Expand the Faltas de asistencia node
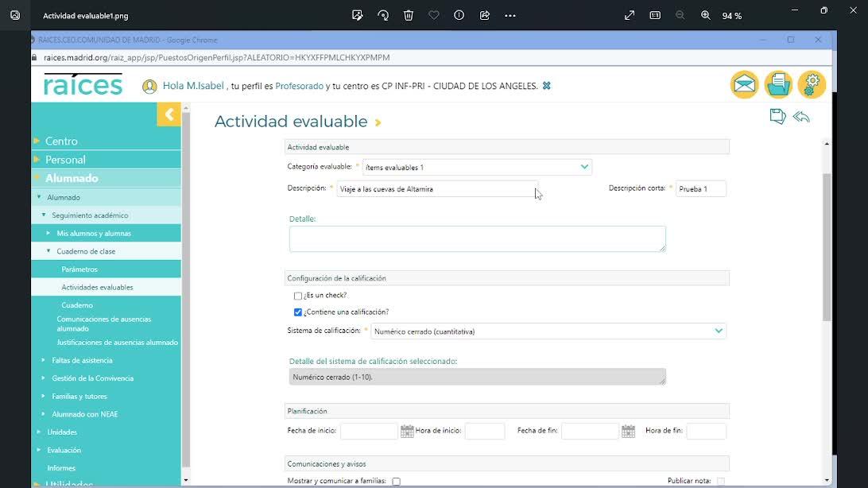 coord(43,359)
